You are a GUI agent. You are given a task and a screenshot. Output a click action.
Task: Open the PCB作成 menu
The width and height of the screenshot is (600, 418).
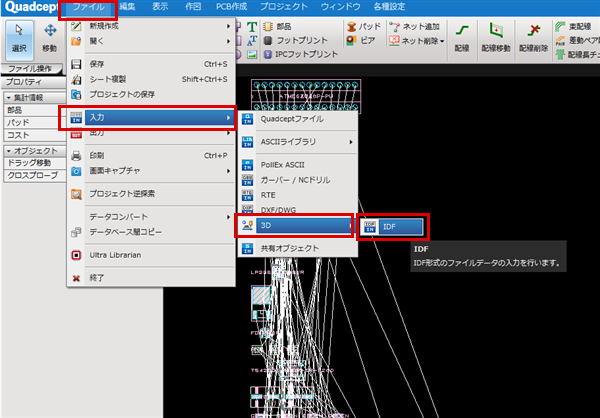click(x=231, y=7)
